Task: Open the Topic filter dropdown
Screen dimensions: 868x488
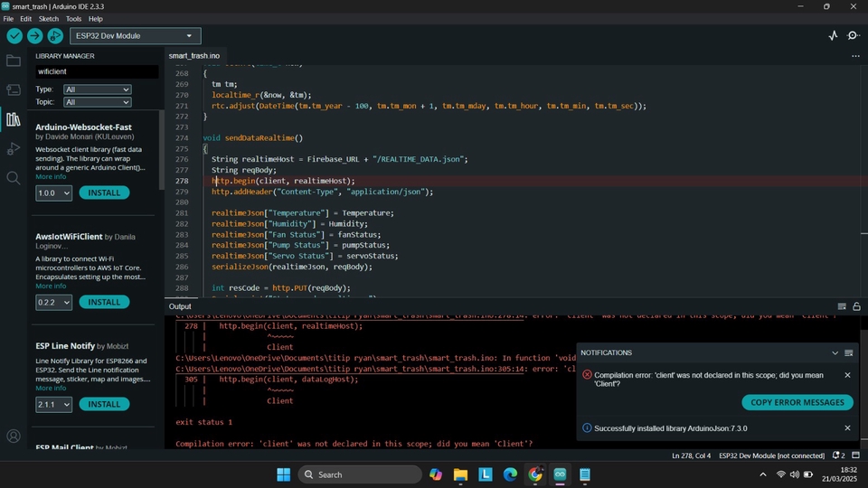Action: click(97, 102)
